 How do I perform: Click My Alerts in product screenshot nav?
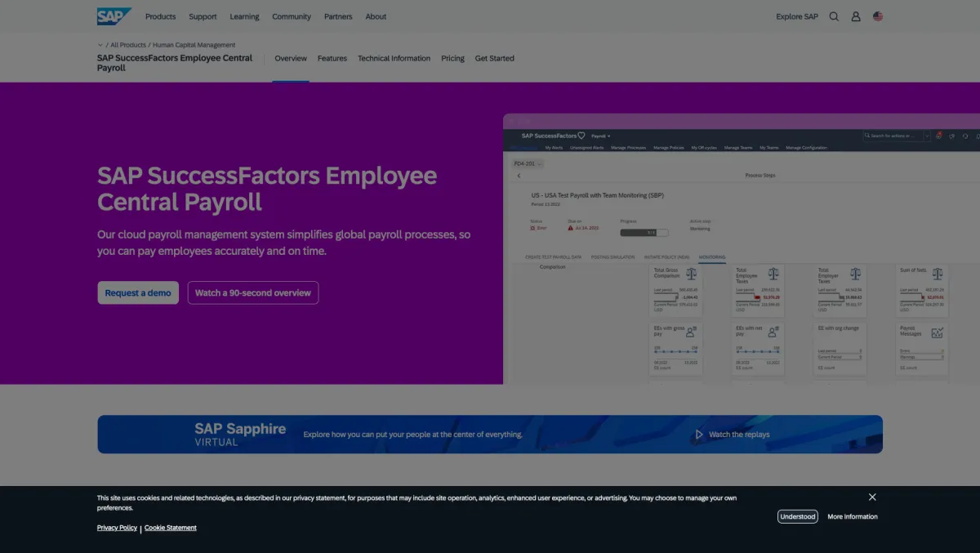click(554, 148)
